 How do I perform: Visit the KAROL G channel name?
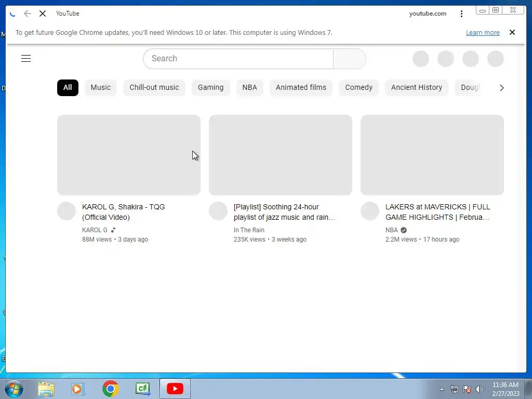click(x=95, y=230)
